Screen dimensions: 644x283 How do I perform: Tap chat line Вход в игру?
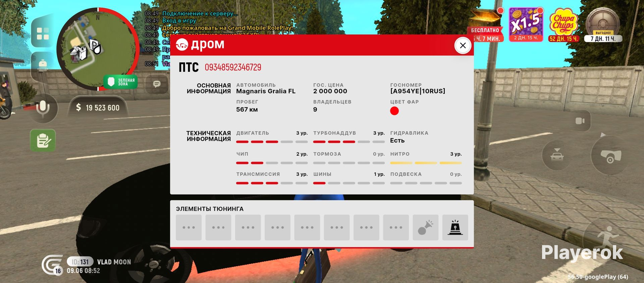pos(179,20)
